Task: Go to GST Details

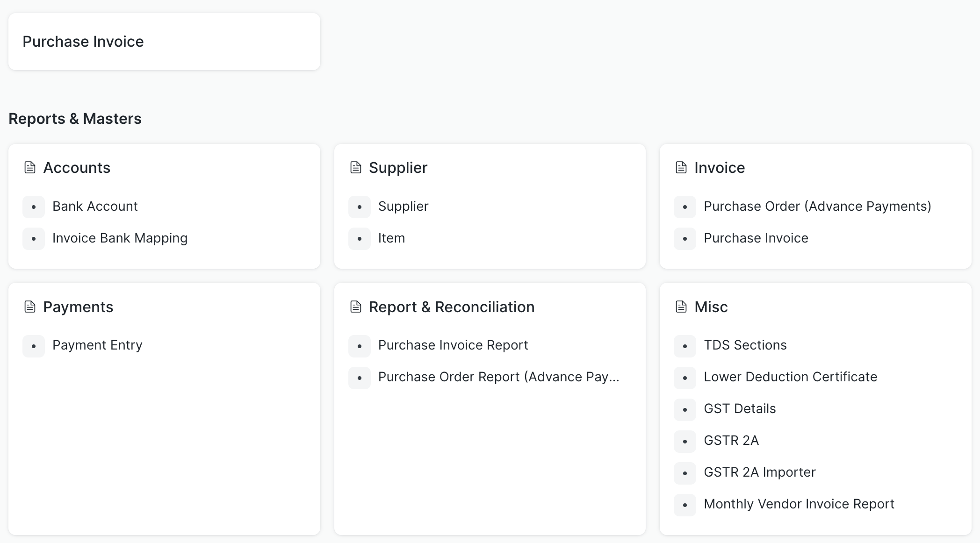Action: 740,409
